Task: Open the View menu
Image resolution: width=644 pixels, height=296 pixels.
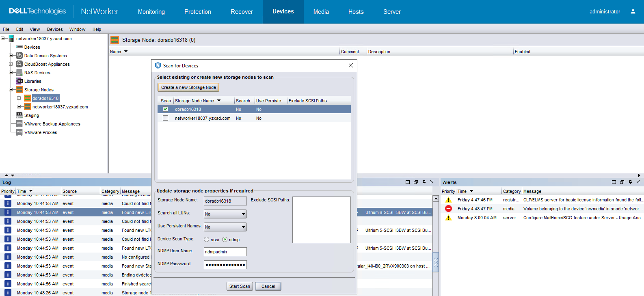Action: click(x=35, y=29)
